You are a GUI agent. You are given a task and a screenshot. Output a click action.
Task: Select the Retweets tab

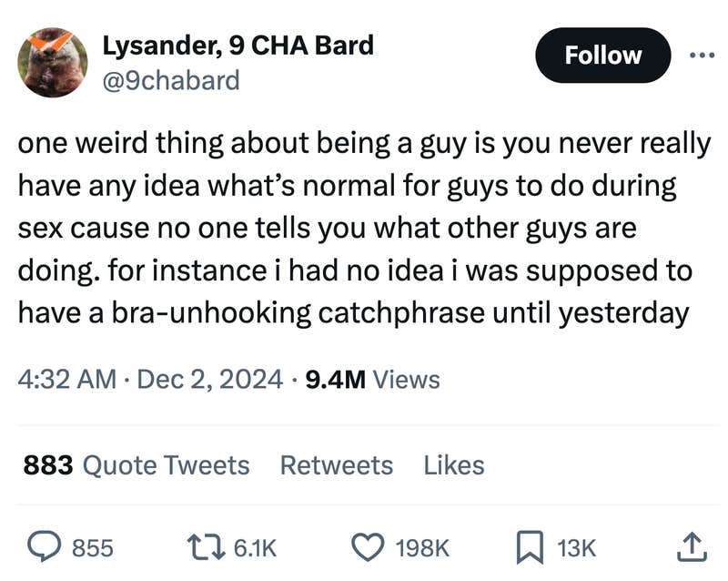[x=336, y=465]
